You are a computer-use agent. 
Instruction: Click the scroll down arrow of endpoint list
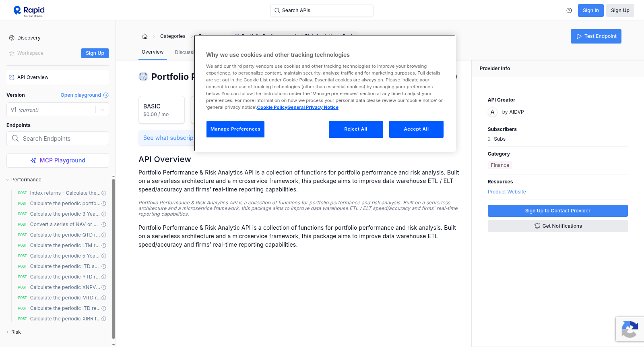pyautogui.click(x=114, y=345)
